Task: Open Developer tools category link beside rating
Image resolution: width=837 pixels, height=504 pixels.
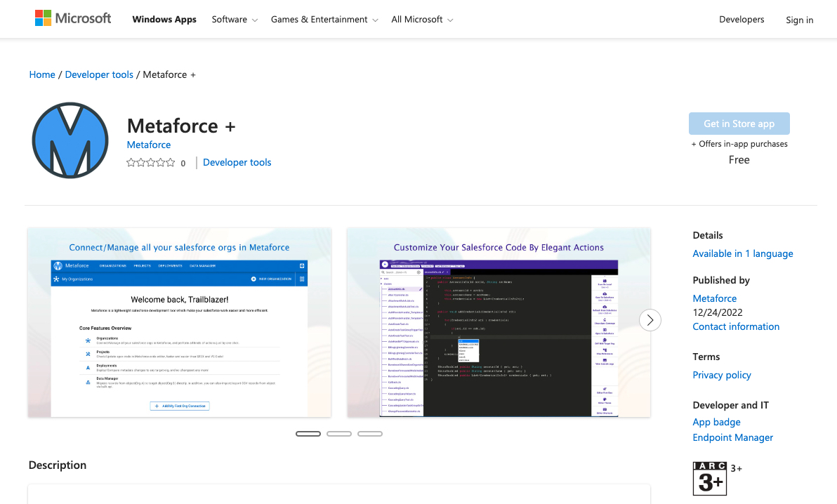Action: click(x=237, y=162)
